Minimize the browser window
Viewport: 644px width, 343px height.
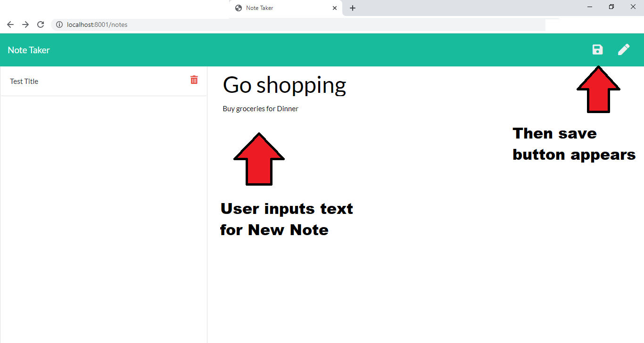click(x=590, y=7)
